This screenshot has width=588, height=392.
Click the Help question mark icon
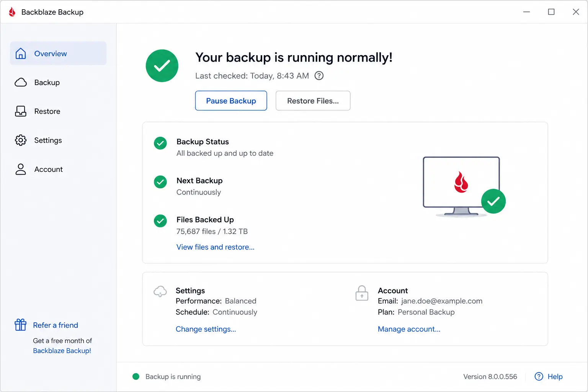tap(539, 377)
